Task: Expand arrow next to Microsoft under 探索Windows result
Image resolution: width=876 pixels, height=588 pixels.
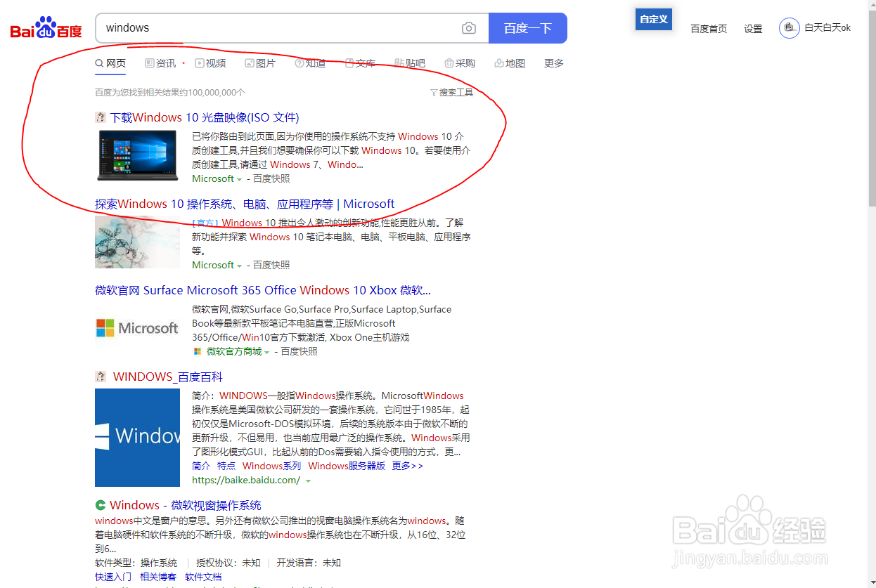Action: point(240,266)
